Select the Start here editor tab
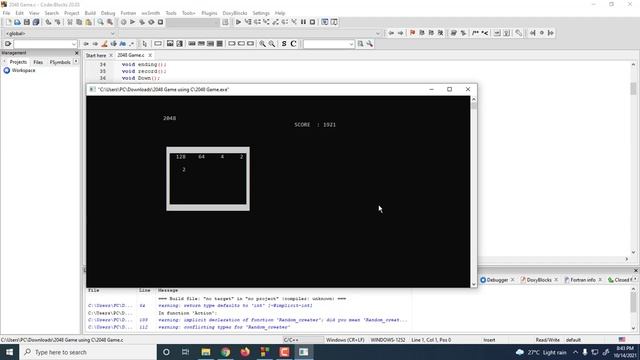 [96, 55]
